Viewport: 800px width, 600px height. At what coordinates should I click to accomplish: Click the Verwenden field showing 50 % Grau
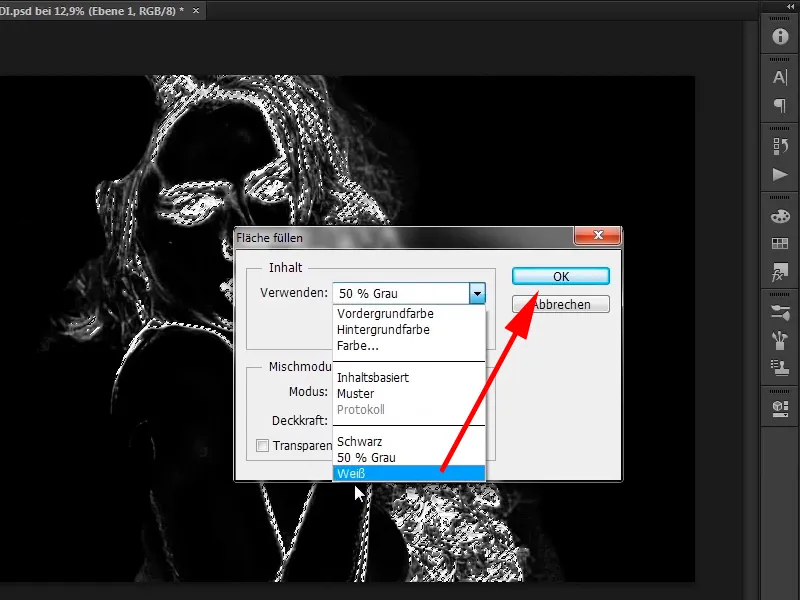pos(401,293)
